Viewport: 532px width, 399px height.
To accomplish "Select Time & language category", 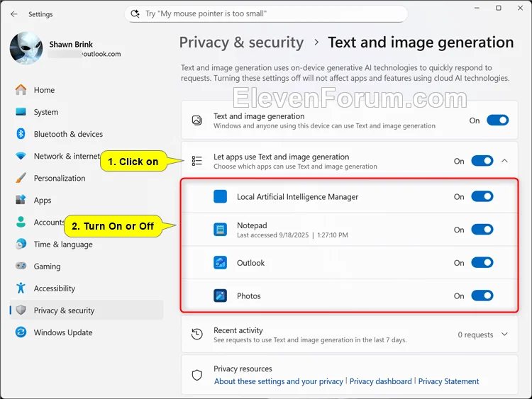I will (x=87, y=244).
